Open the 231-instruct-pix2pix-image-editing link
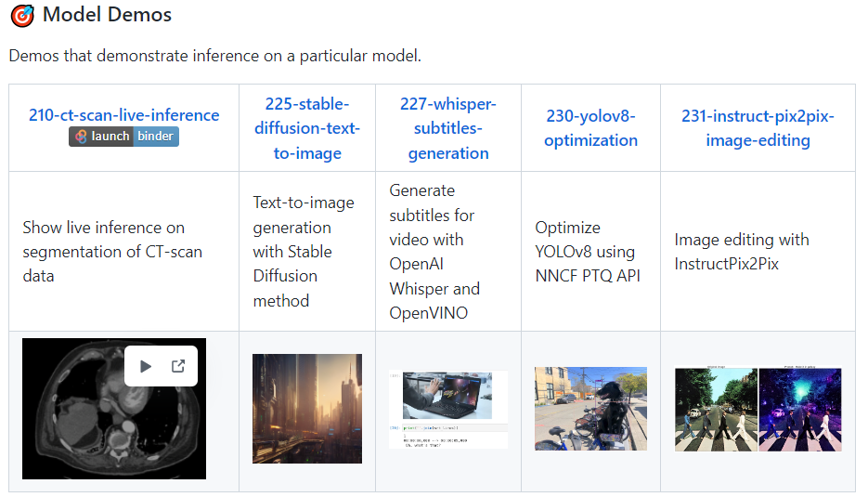This screenshot has width=868, height=497. click(x=758, y=128)
